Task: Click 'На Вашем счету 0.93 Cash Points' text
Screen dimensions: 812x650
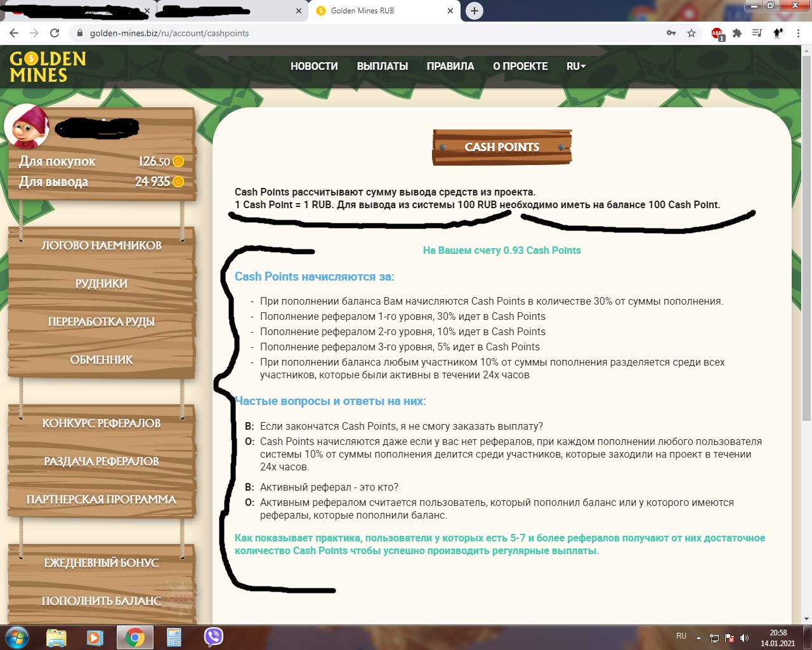Action: point(502,251)
